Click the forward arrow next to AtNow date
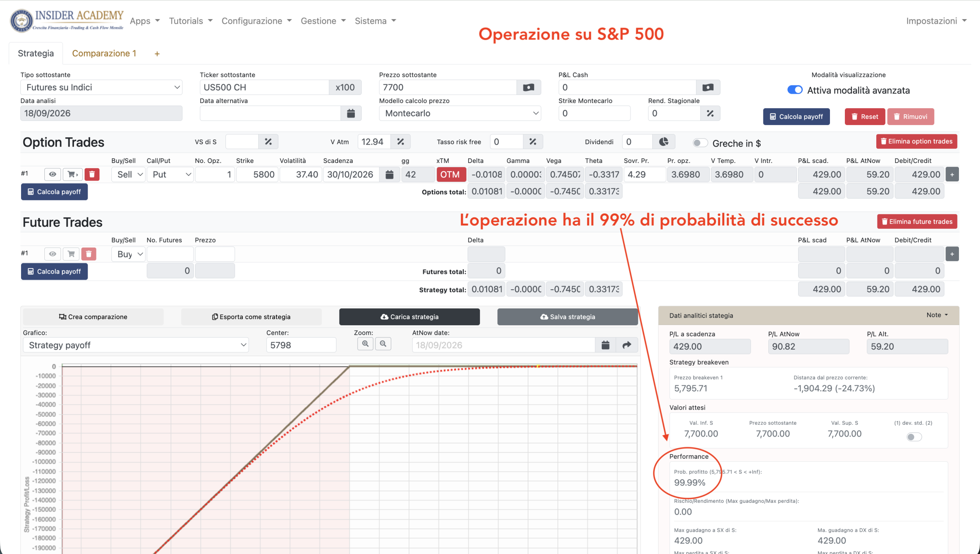 point(627,345)
